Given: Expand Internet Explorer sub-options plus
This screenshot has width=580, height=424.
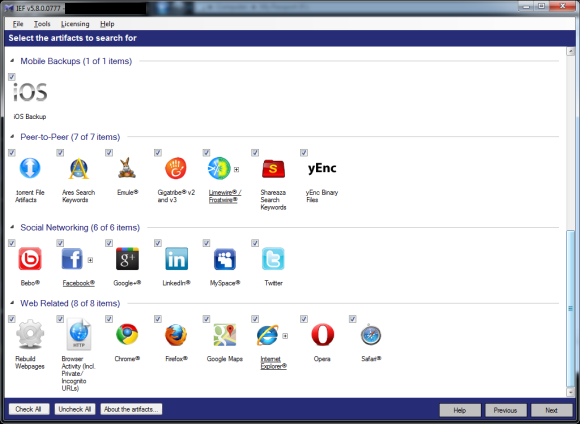Looking at the screenshot, I should 285,336.
